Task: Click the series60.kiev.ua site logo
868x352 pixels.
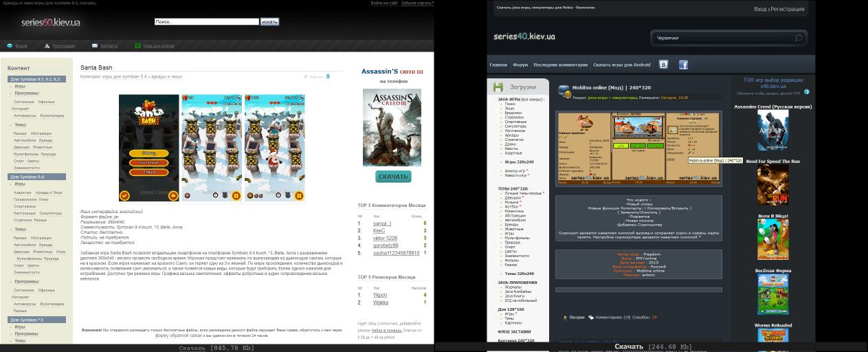Action: [x=50, y=23]
